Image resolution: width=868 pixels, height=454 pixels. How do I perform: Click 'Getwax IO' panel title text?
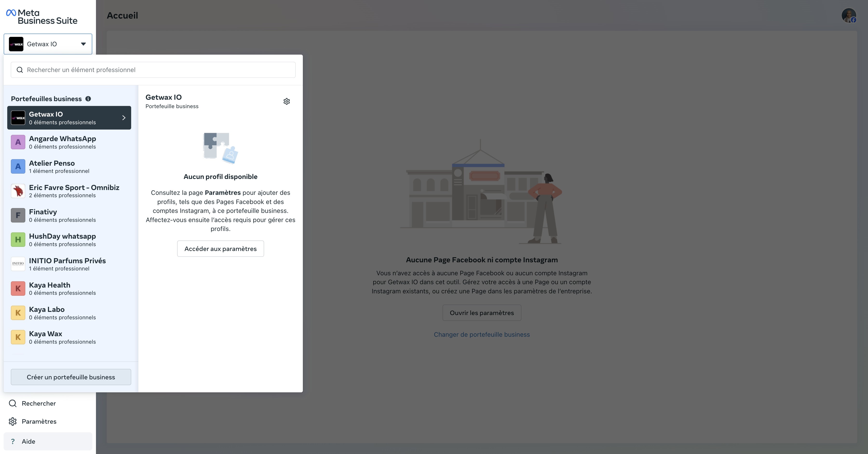point(163,97)
